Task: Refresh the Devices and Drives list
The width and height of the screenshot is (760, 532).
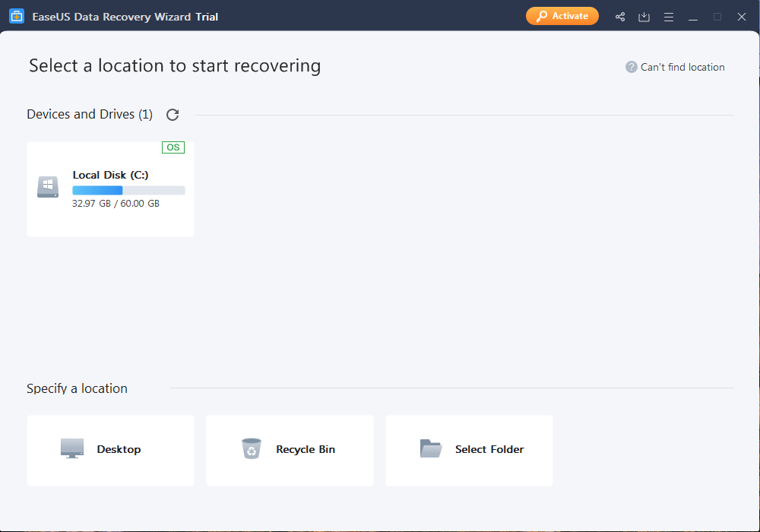Action: 173,115
